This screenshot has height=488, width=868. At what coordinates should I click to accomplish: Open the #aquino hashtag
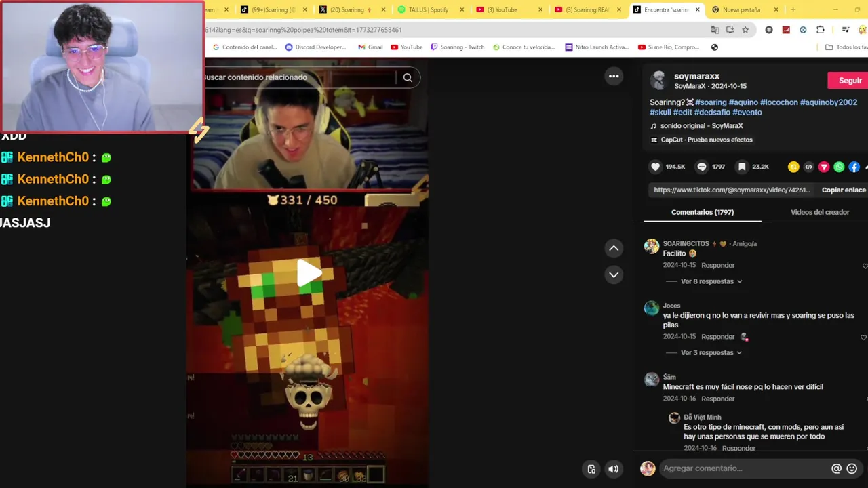pyautogui.click(x=743, y=102)
